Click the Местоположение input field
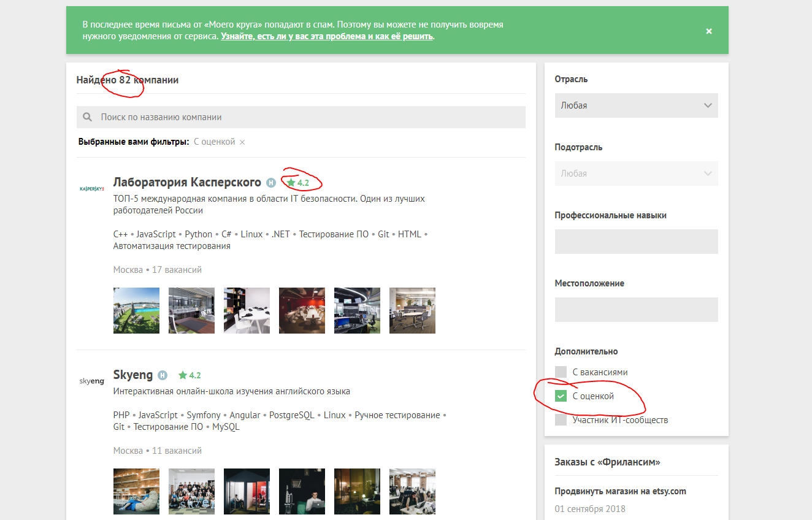Image resolution: width=812 pixels, height=520 pixels. [x=636, y=310]
